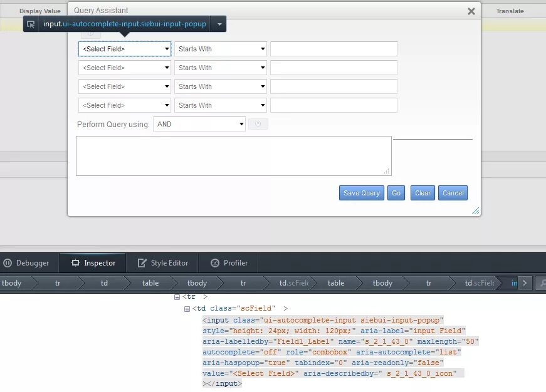This screenshot has width=546, height=392.
Task: Open first row Select Field dropdown
Action: tap(125, 49)
